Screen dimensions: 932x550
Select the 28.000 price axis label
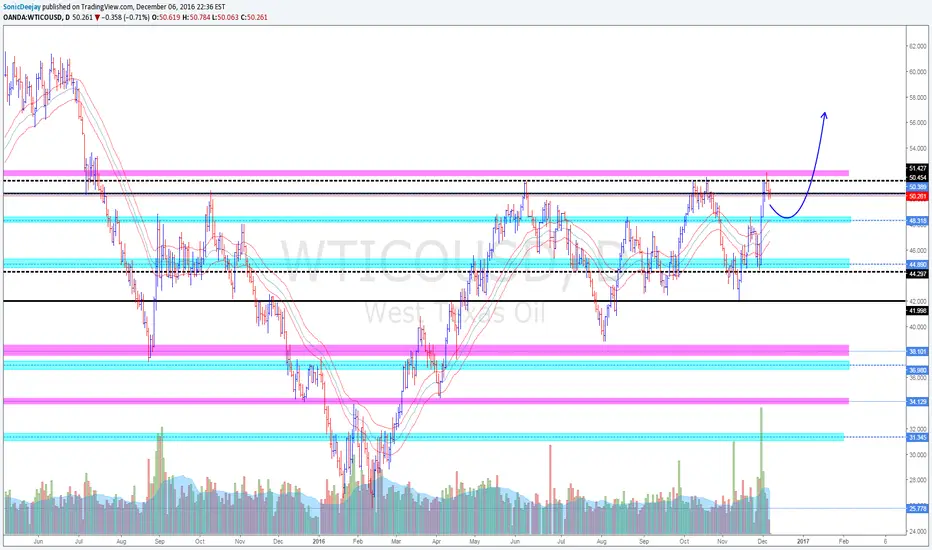918,480
